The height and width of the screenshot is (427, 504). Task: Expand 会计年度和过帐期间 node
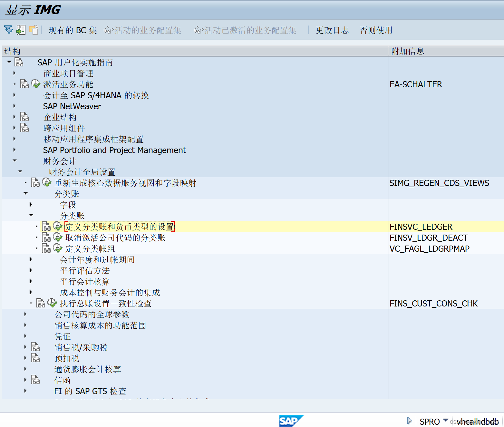31,259
